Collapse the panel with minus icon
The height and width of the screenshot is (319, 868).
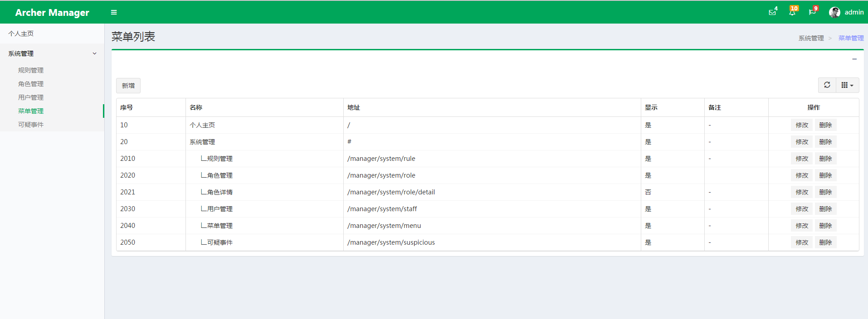[854, 59]
